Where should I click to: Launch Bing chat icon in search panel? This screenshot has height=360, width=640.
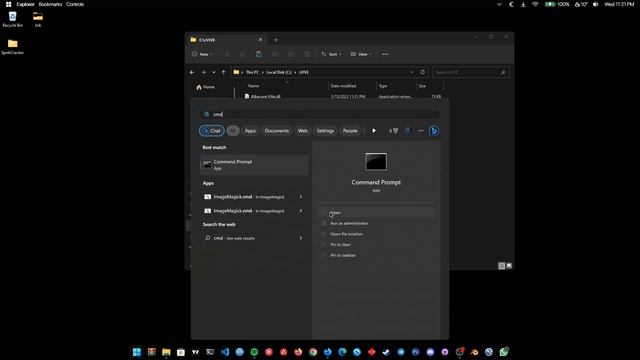434,131
